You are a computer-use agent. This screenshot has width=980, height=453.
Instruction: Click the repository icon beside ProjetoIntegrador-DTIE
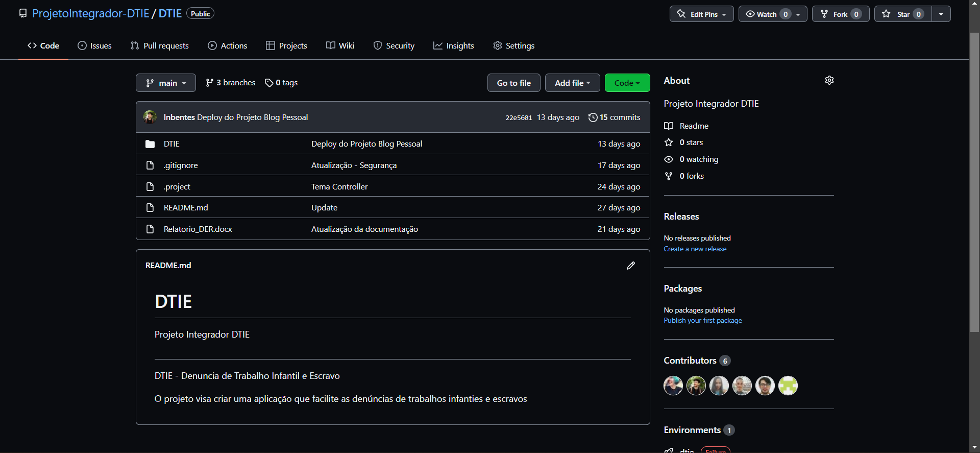(23, 13)
